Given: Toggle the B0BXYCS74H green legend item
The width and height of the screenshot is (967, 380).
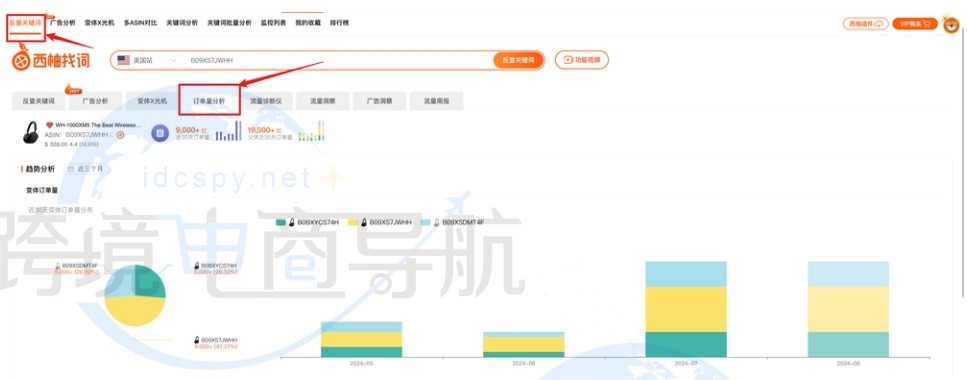Looking at the screenshot, I should [x=308, y=221].
